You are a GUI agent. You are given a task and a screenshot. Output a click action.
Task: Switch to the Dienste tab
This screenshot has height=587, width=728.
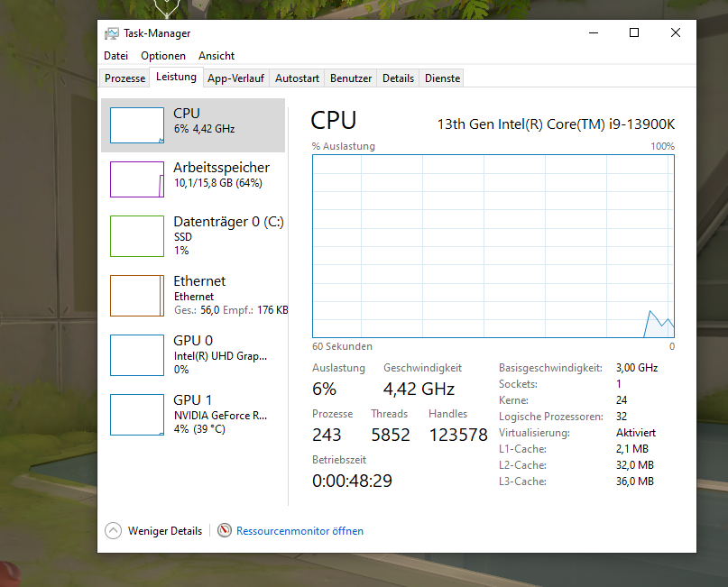(442, 78)
